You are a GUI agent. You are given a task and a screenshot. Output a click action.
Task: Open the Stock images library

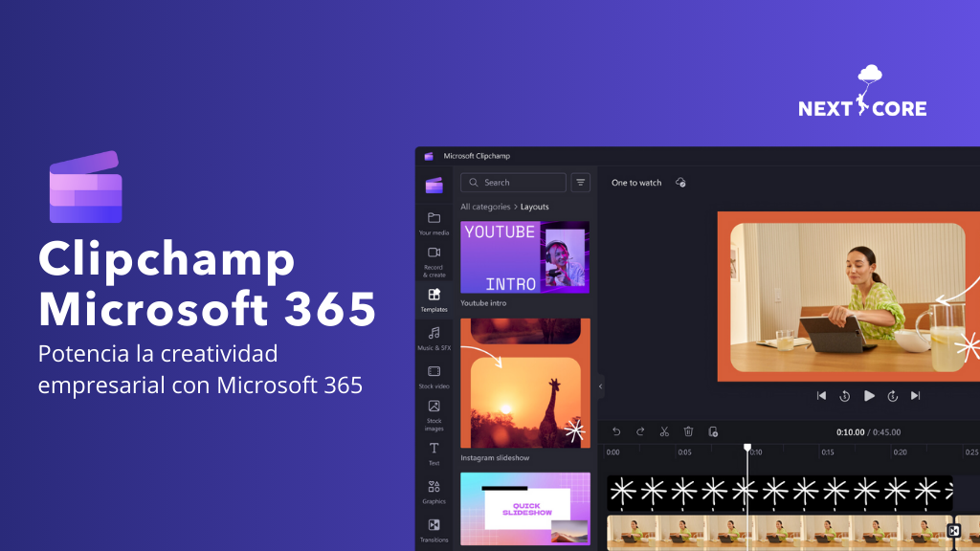pos(434,412)
